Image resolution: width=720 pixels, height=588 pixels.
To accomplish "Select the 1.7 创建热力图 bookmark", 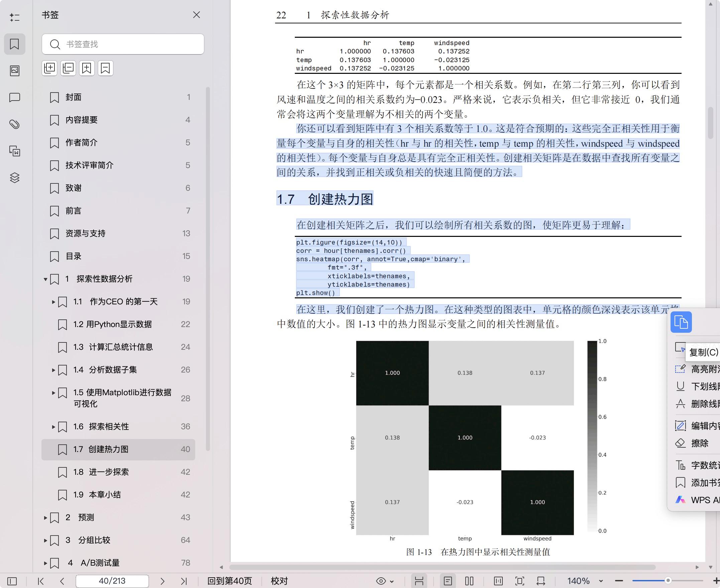I will coord(118,449).
